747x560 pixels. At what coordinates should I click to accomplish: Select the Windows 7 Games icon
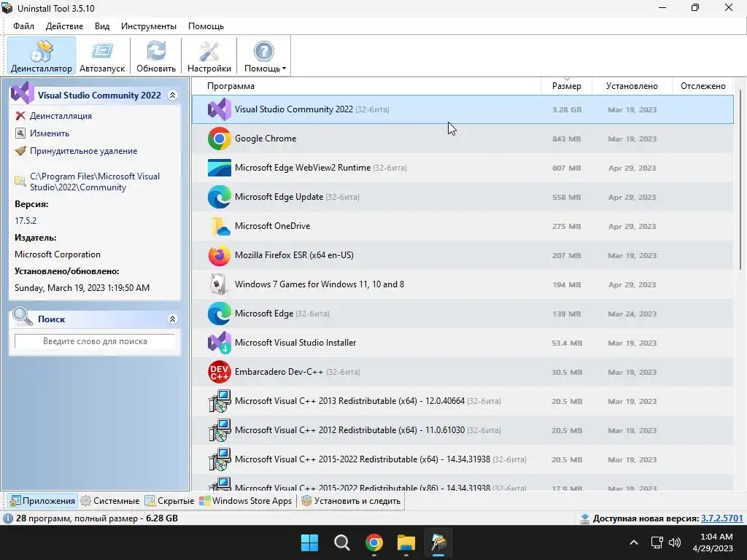tap(219, 284)
